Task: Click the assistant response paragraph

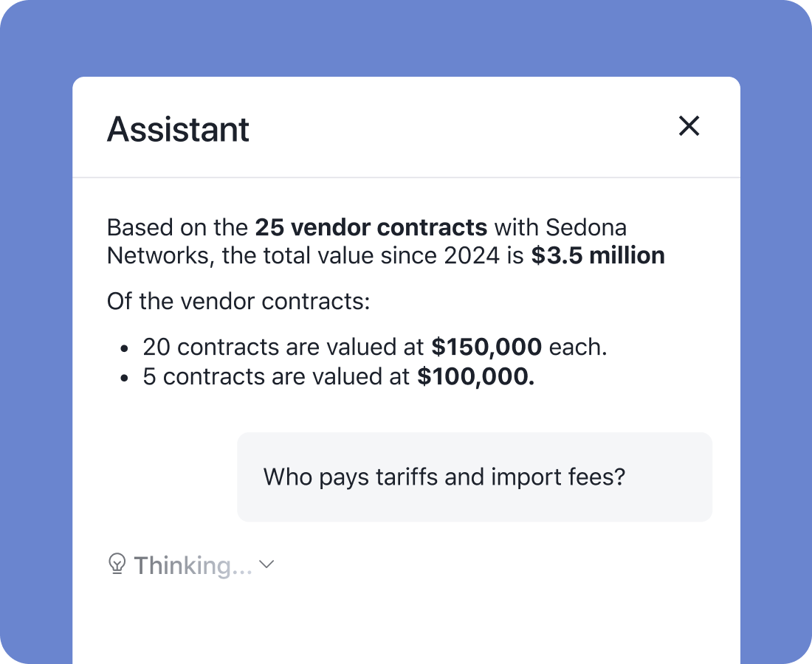Action: (384, 241)
